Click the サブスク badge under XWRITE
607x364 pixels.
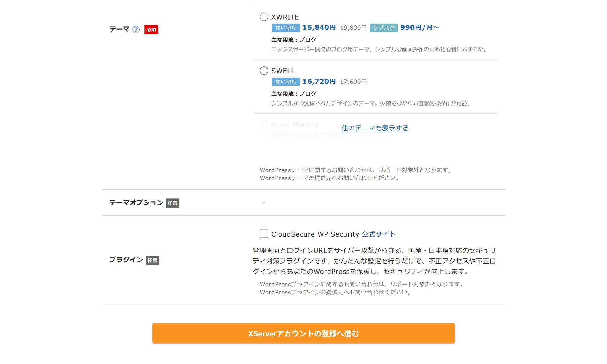point(383,28)
